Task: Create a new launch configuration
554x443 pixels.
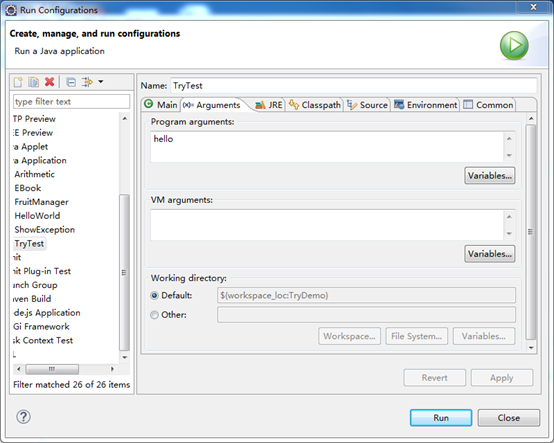Action: [18, 82]
